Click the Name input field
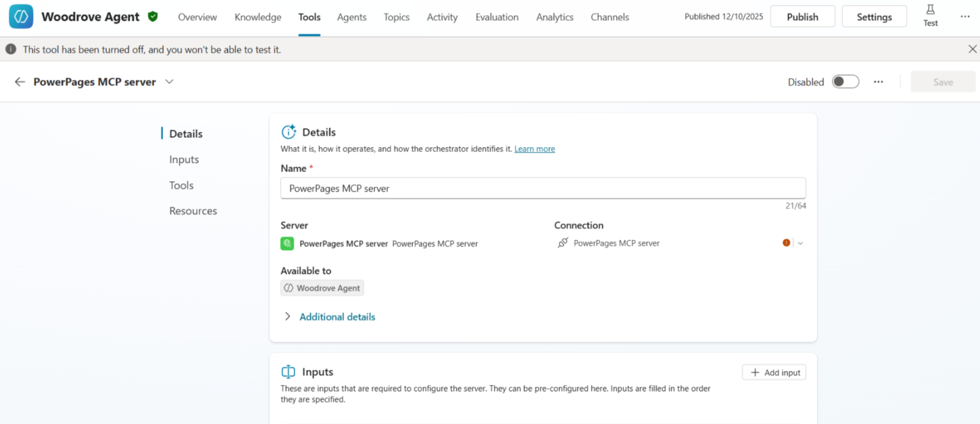 [x=543, y=188]
